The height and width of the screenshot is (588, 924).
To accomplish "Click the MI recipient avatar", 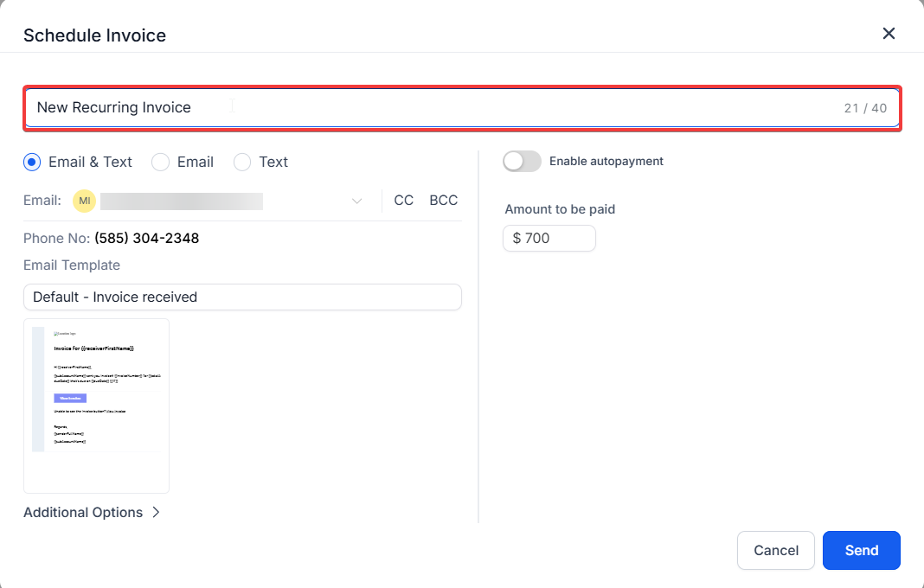I will [84, 201].
